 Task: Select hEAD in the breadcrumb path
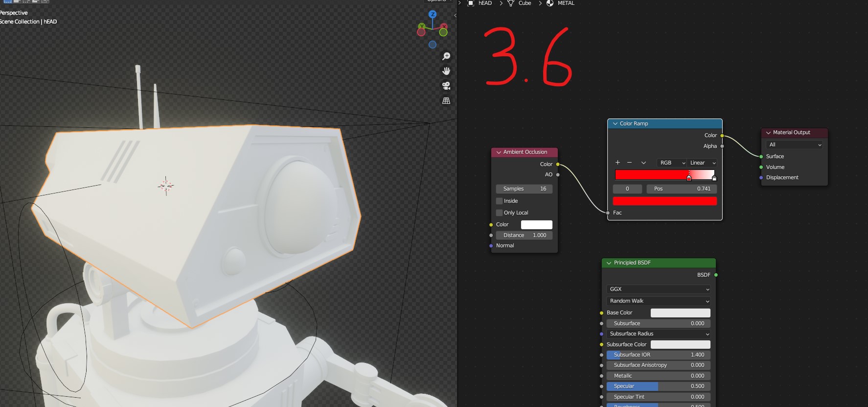click(x=485, y=3)
